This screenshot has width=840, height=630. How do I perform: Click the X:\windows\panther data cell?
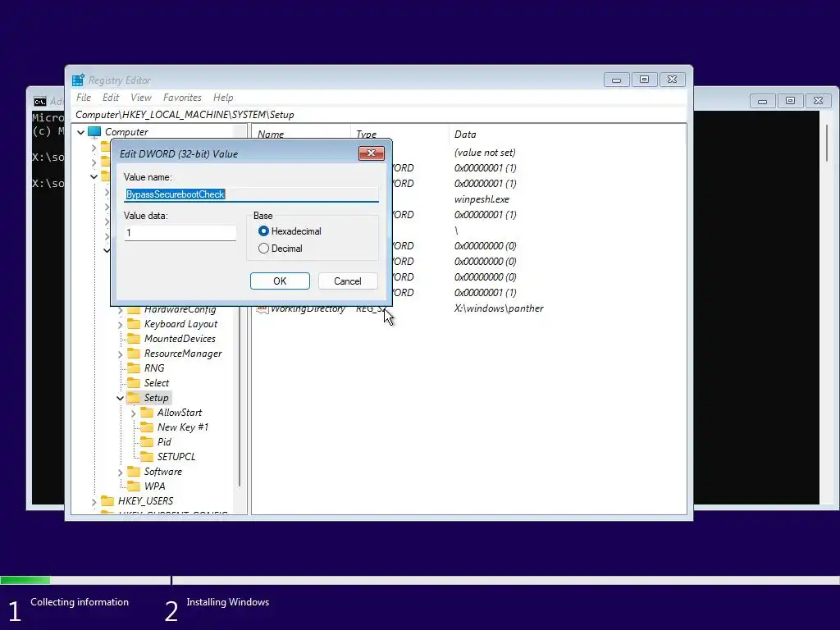click(499, 308)
